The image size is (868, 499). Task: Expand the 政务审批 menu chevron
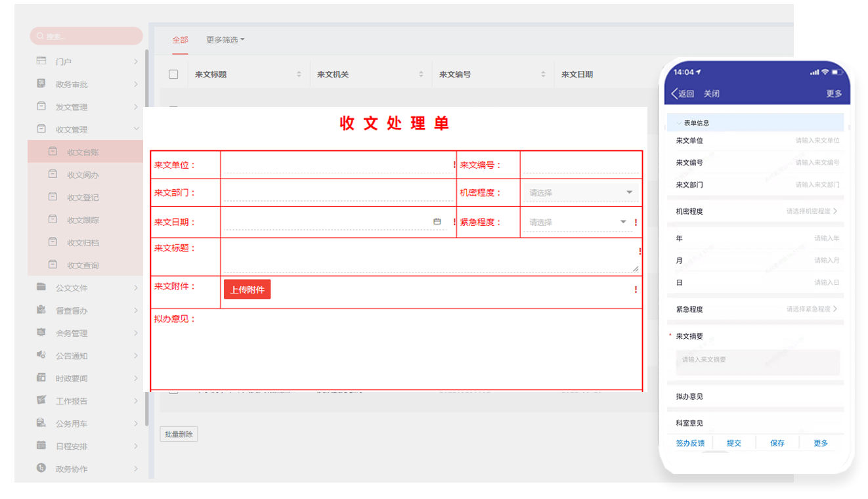[x=136, y=84]
